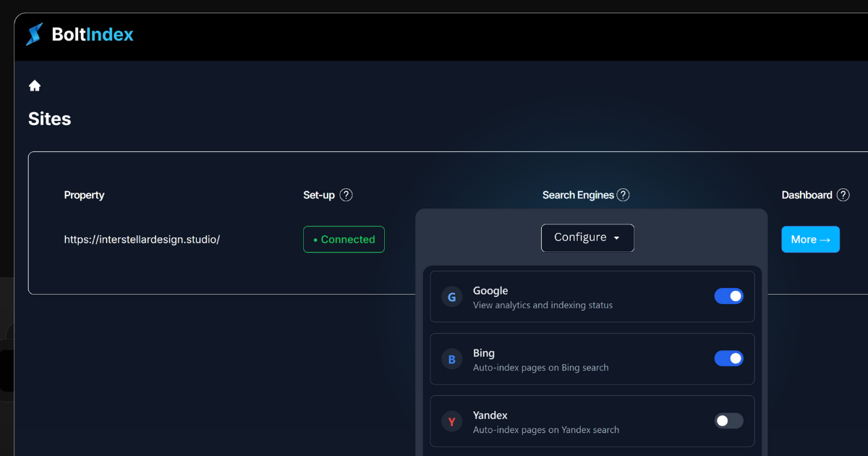Select the Google engine row title
Image resolution: width=868 pixels, height=456 pixels.
[490, 290]
